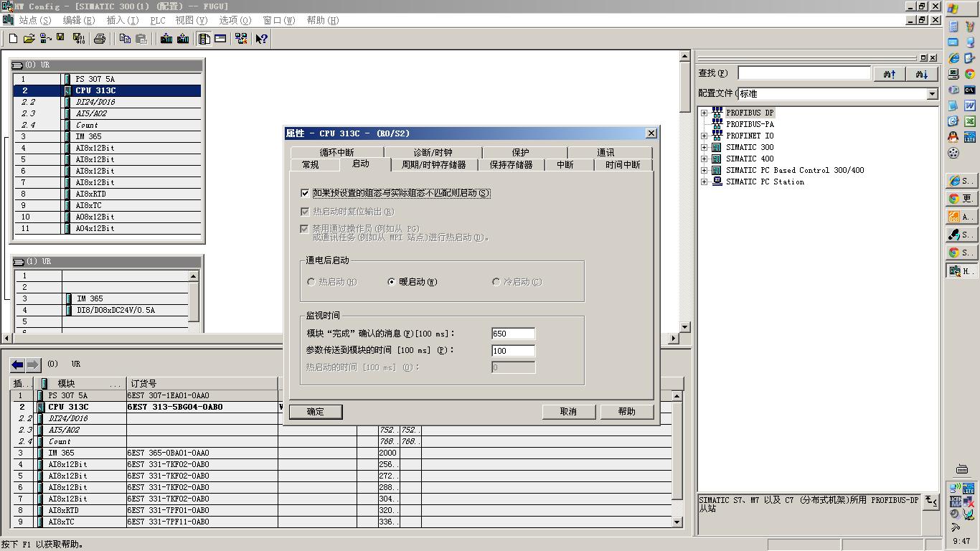Image resolution: width=980 pixels, height=551 pixels.
Task: Select the PROFIBUS-PA catalog entry
Action: click(x=750, y=124)
